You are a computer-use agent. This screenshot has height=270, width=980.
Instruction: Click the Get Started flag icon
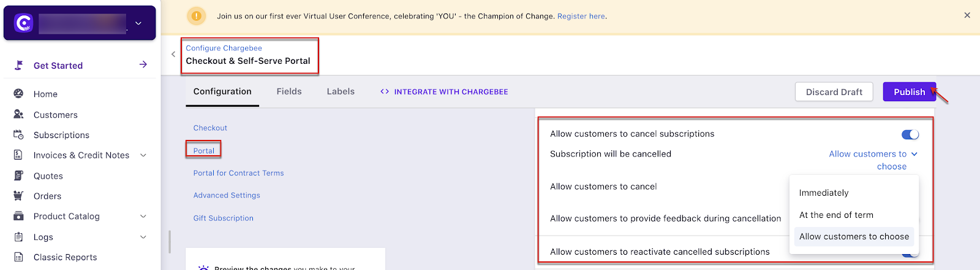(19, 65)
